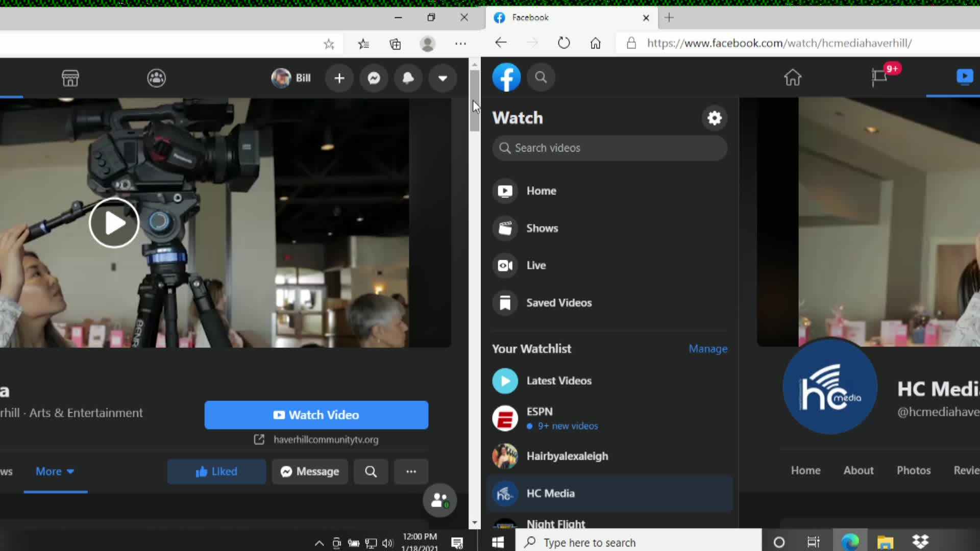Click the Search videos field

coord(609,148)
